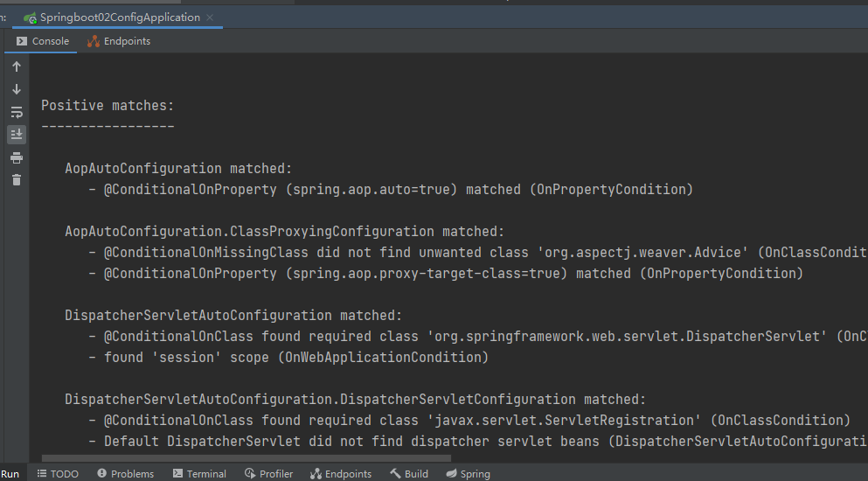
Task: Toggle soft-wrap in console
Action: [x=17, y=112]
